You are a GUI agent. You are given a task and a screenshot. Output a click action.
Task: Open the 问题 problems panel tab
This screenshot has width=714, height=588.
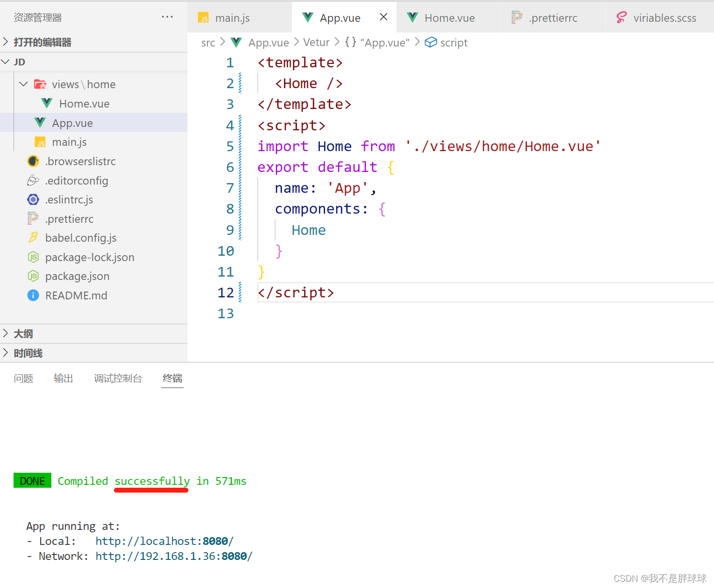point(23,378)
